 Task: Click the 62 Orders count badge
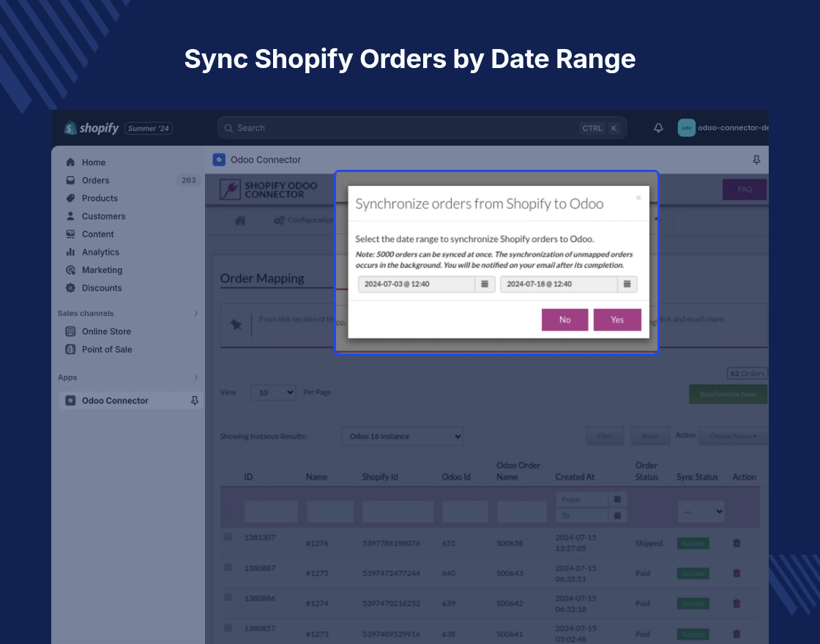[747, 373]
